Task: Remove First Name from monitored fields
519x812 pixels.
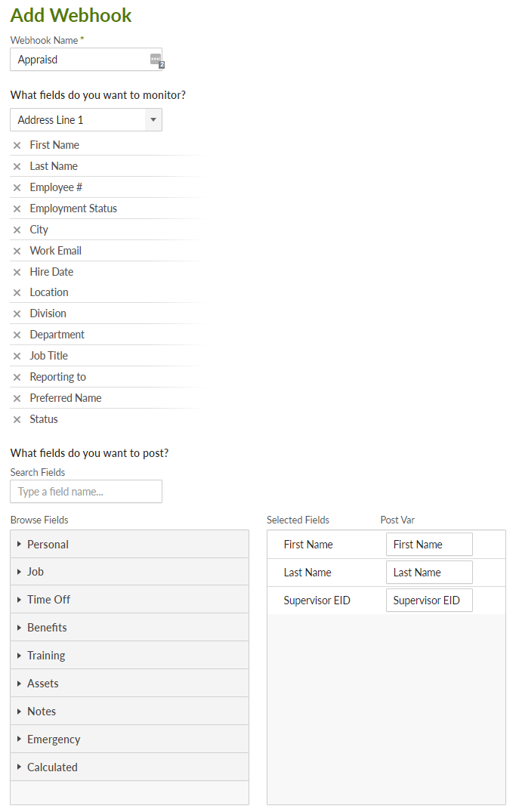Action: pyautogui.click(x=17, y=146)
